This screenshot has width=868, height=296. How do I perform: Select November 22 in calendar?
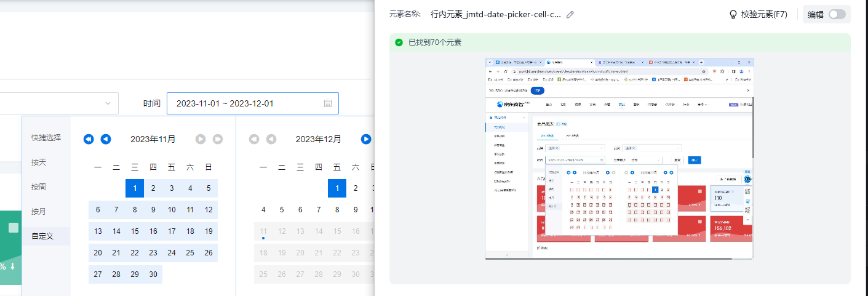click(x=135, y=253)
